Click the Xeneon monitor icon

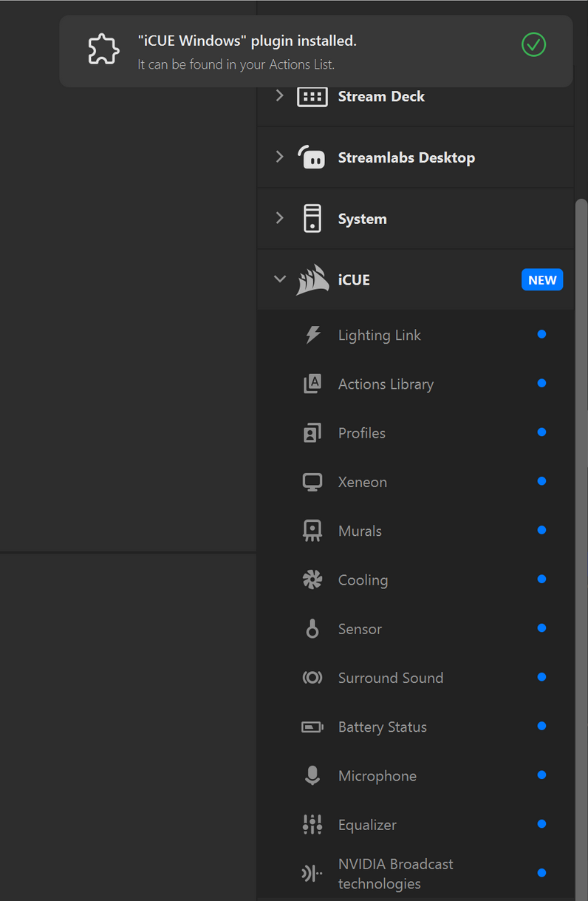click(x=312, y=482)
